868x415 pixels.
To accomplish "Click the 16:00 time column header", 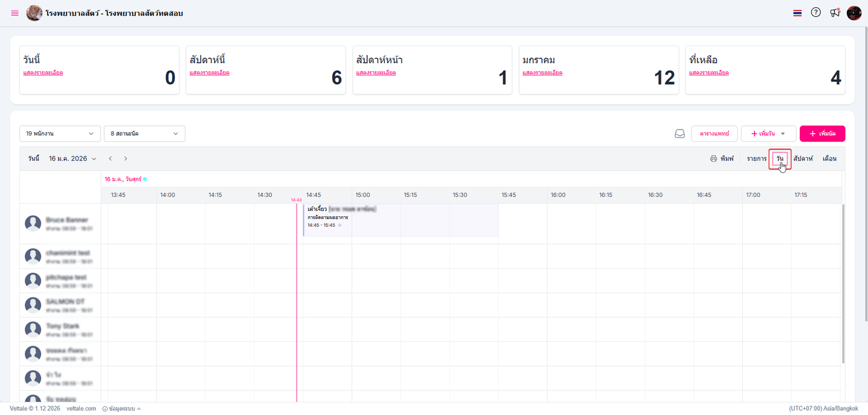I will click(558, 194).
